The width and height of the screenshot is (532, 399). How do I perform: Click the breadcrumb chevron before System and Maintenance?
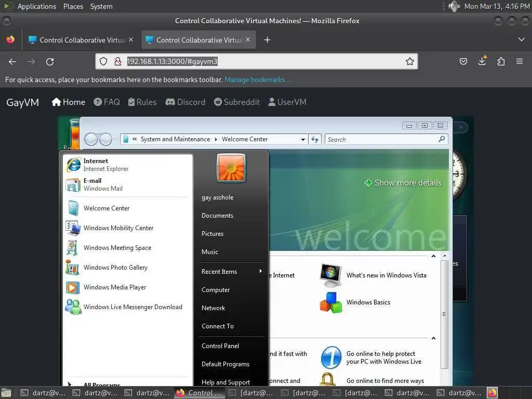pos(135,139)
